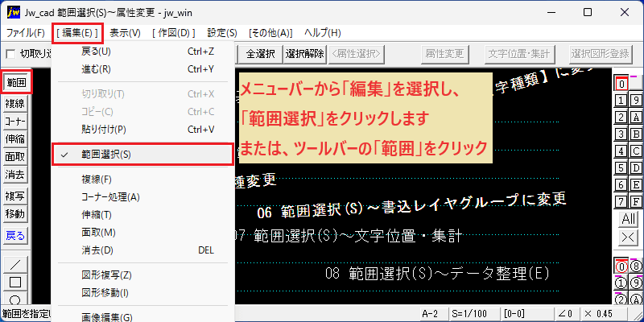Open the 設定(S) menu
Viewport: 644px width, 322px height.
[222, 33]
